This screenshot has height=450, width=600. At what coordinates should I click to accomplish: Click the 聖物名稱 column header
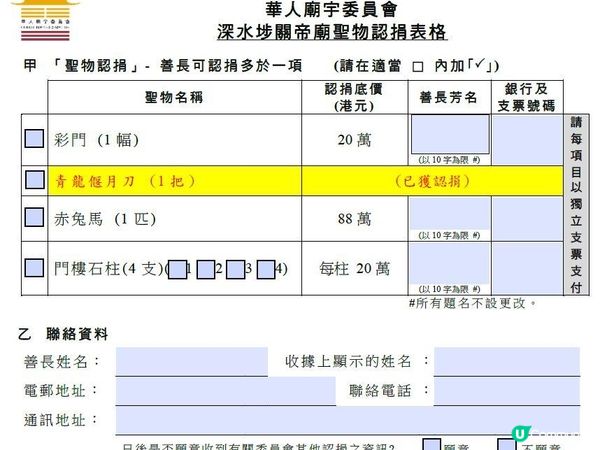[x=174, y=97]
